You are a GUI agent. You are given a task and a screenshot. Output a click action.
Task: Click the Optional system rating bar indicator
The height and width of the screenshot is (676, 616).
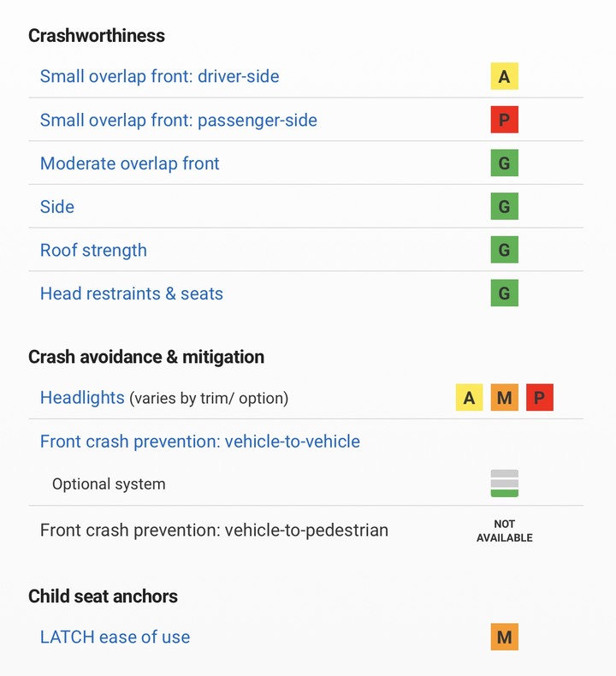pyautogui.click(x=505, y=483)
